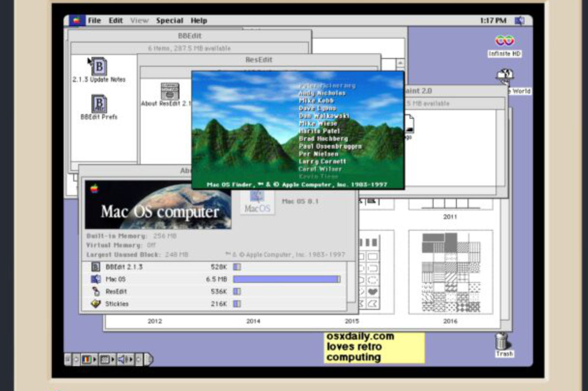Open the dimmed View menu
588x391 pixels.
tap(139, 21)
